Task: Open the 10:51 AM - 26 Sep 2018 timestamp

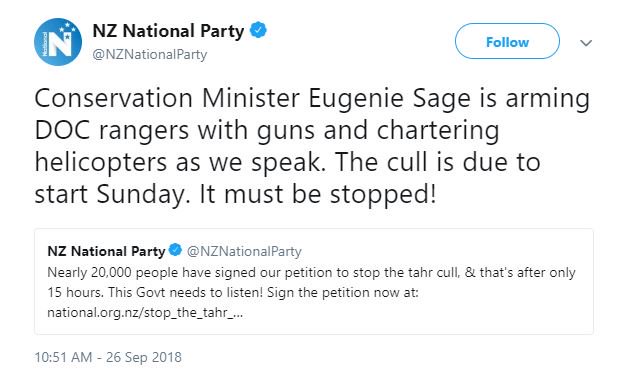Action: click(x=108, y=357)
